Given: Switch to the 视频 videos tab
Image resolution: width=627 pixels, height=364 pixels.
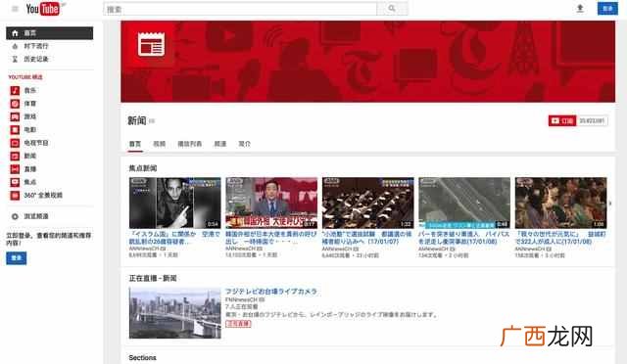Looking at the screenshot, I should click(159, 144).
